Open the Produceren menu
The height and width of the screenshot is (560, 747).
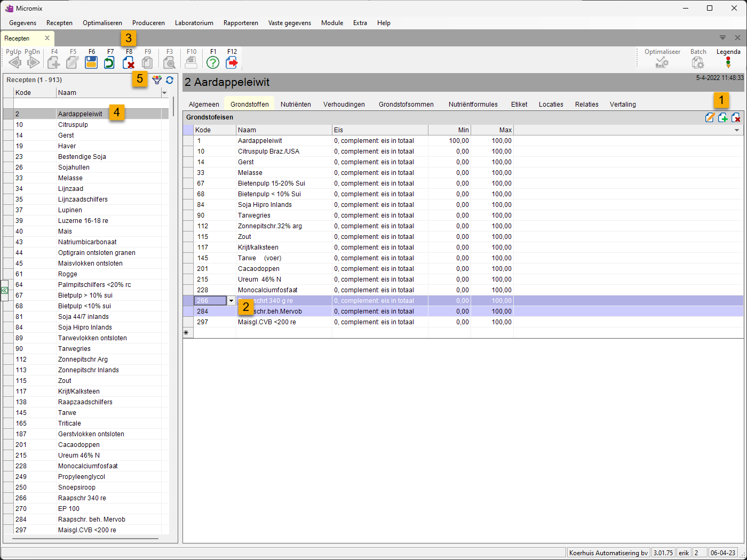(148, 23)
